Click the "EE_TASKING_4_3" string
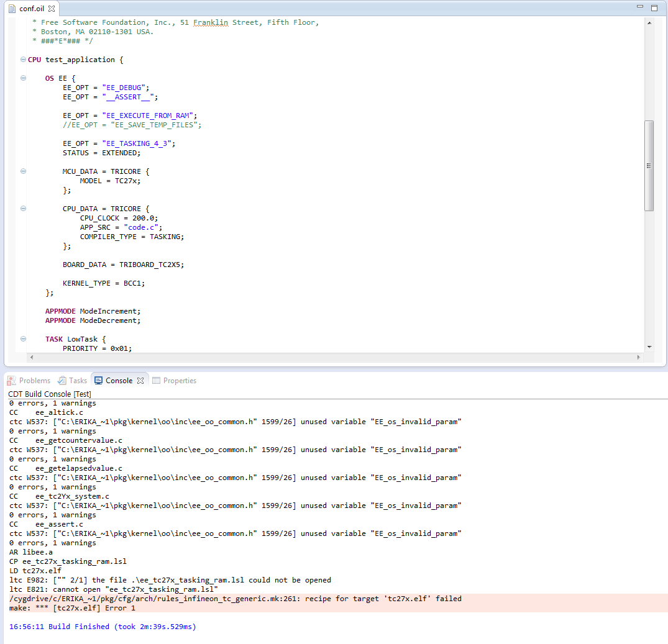Viewport: 668px width, 644px height. [x=136, y=144]
